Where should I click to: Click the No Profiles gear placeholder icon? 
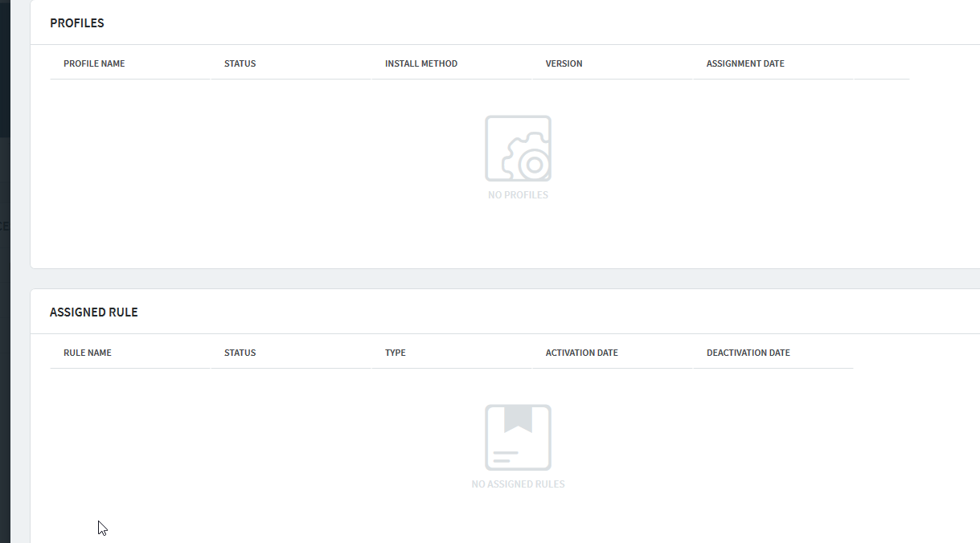click(x=518, y=149)
